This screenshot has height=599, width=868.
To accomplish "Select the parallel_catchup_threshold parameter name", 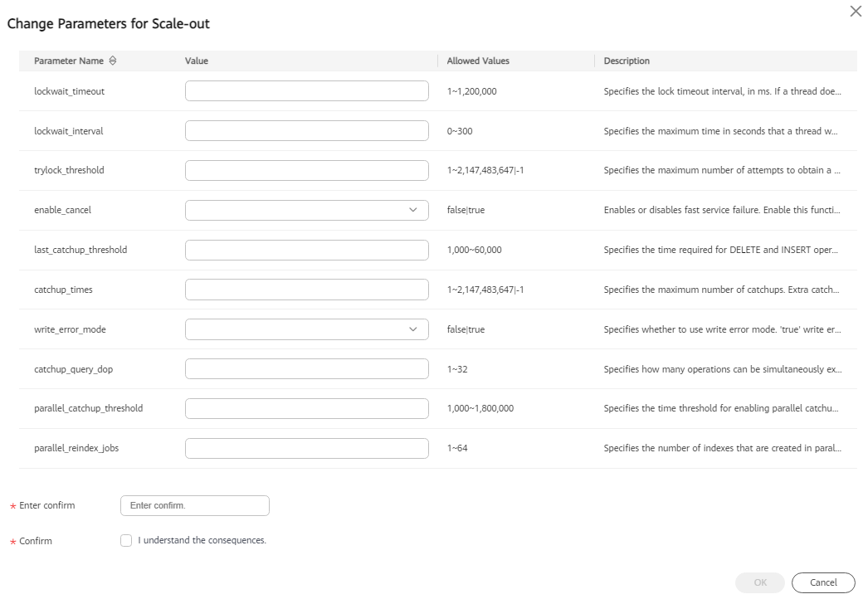I will [89, 408].
